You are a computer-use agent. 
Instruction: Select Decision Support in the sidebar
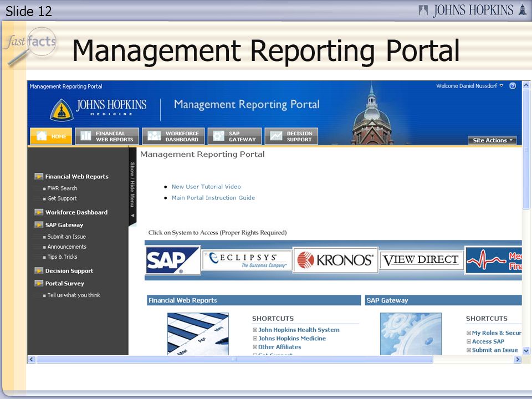pos(69,271)
